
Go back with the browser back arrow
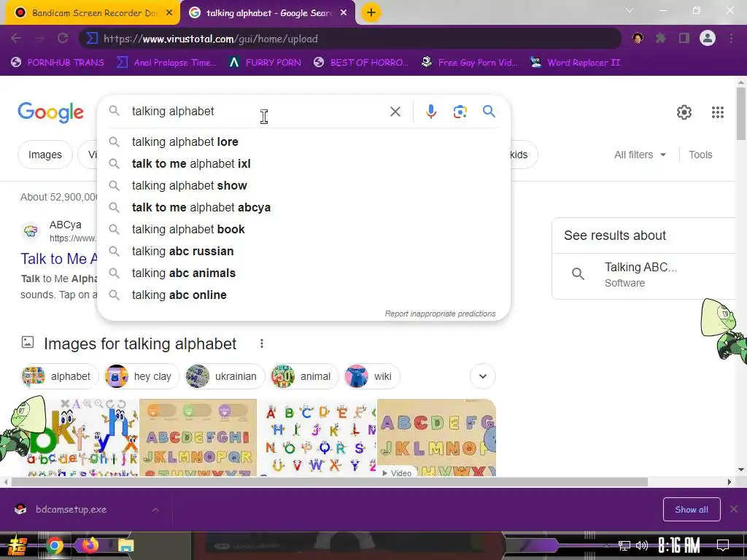click(16, 38)
